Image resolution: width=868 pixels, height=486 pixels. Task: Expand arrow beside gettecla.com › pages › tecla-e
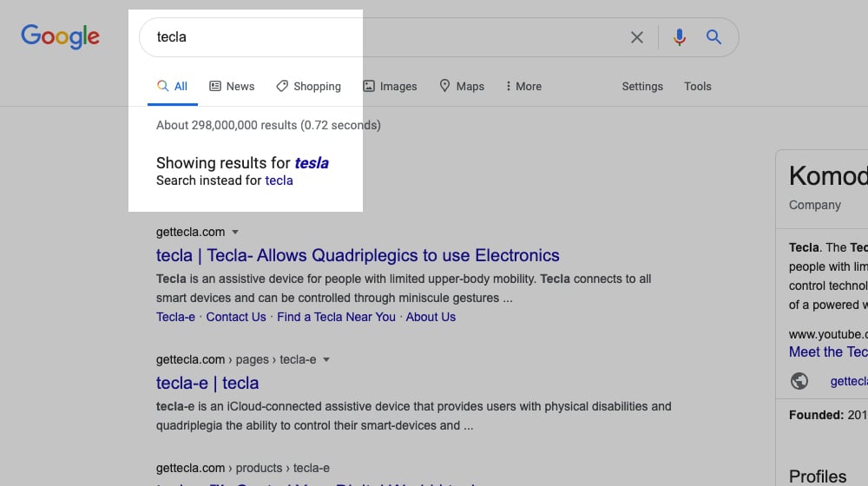point(326,360)
